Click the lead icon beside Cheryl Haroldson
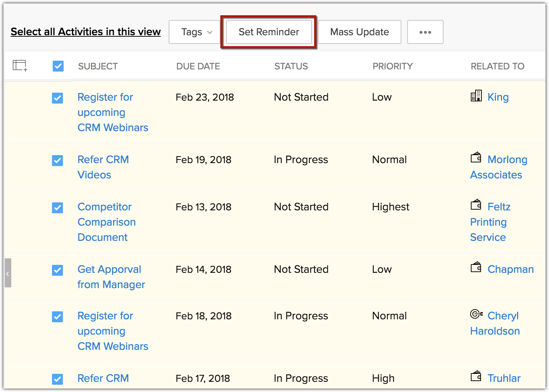 (x=476, y=314)
